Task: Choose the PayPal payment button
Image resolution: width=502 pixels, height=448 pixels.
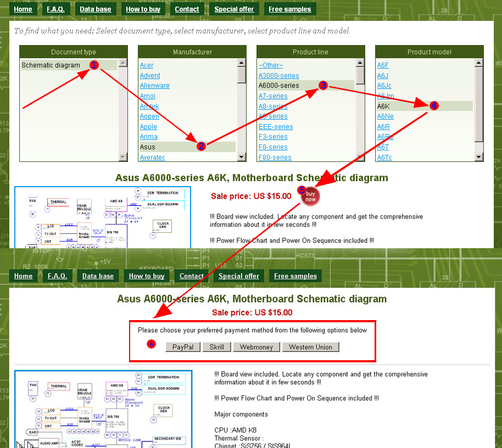Action: 183,347
